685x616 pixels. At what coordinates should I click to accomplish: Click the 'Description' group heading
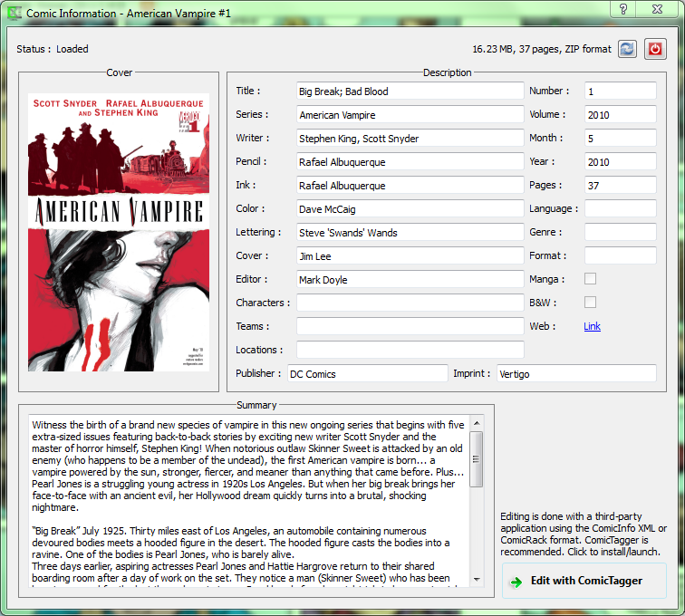447,72
